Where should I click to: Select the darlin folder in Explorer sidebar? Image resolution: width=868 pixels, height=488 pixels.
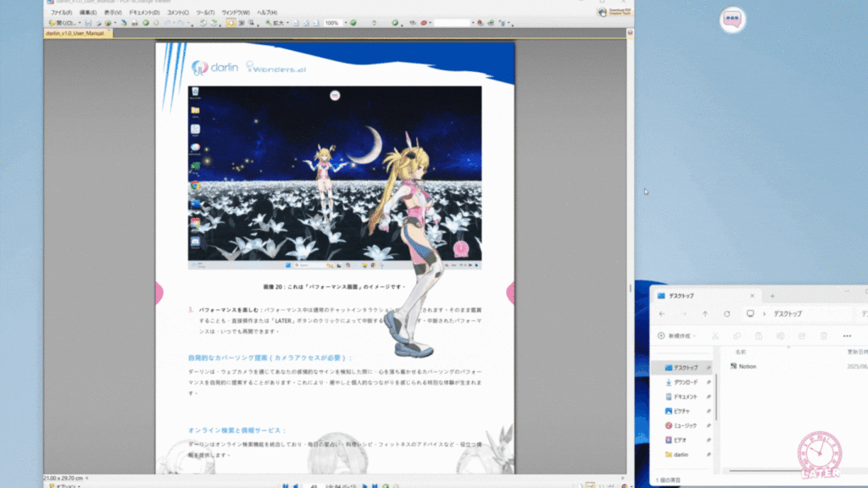pos(682,454)
